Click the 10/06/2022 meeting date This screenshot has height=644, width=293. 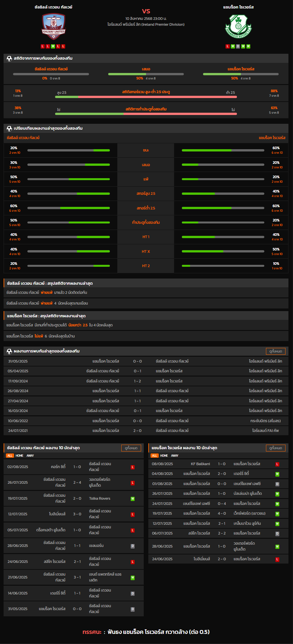[x=18, y=421]
